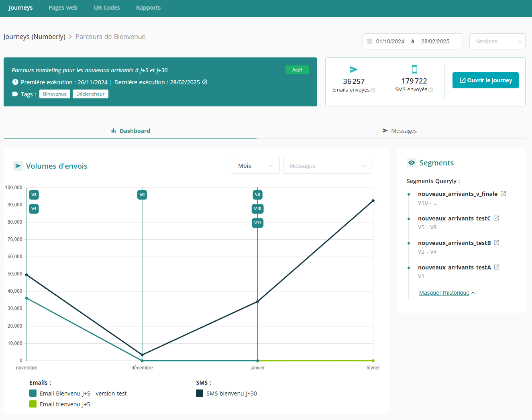Open external link icon for nouveaux_arrivants_testB

pos(497,243)
